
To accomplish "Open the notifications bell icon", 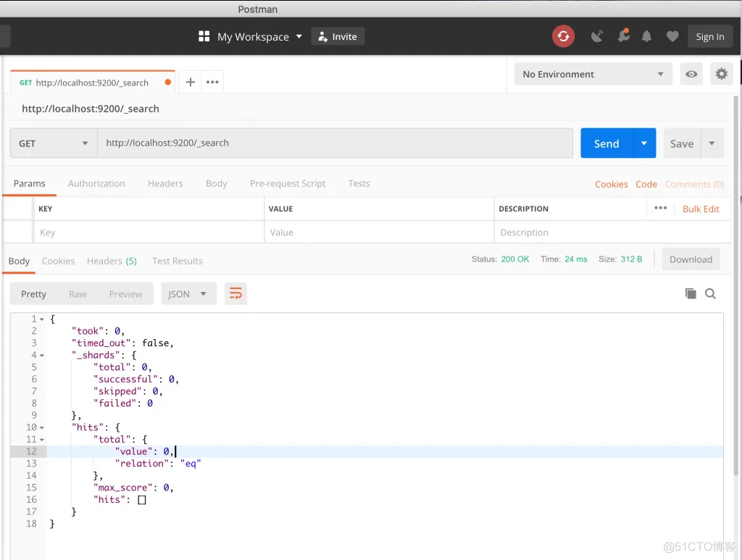I will pyautogui.click(x=647, y=36).
